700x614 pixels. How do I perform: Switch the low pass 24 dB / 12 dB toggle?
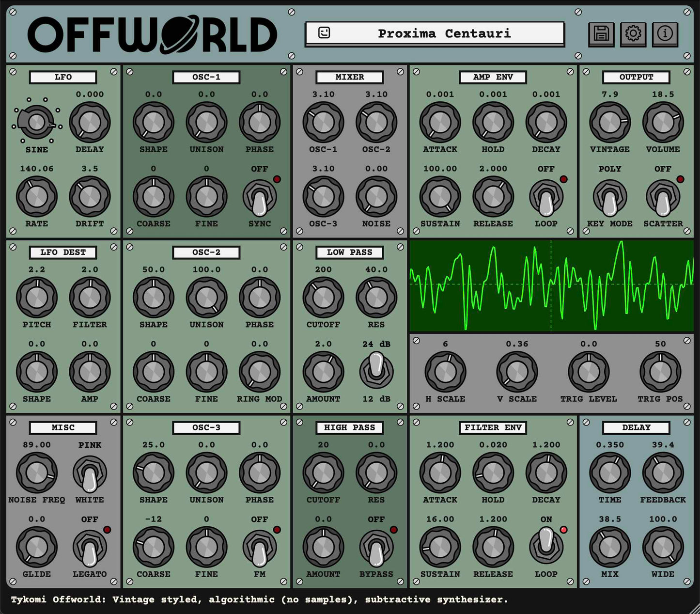(x=376, y=371)
